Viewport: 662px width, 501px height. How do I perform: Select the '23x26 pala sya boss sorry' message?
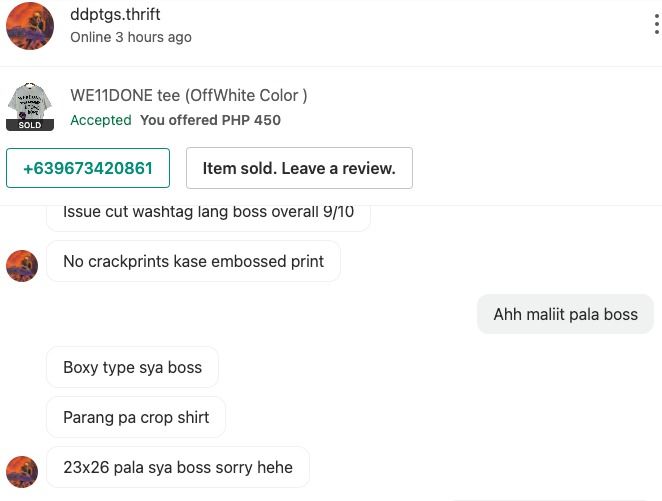pyautogui.click(x=178, y=467)
